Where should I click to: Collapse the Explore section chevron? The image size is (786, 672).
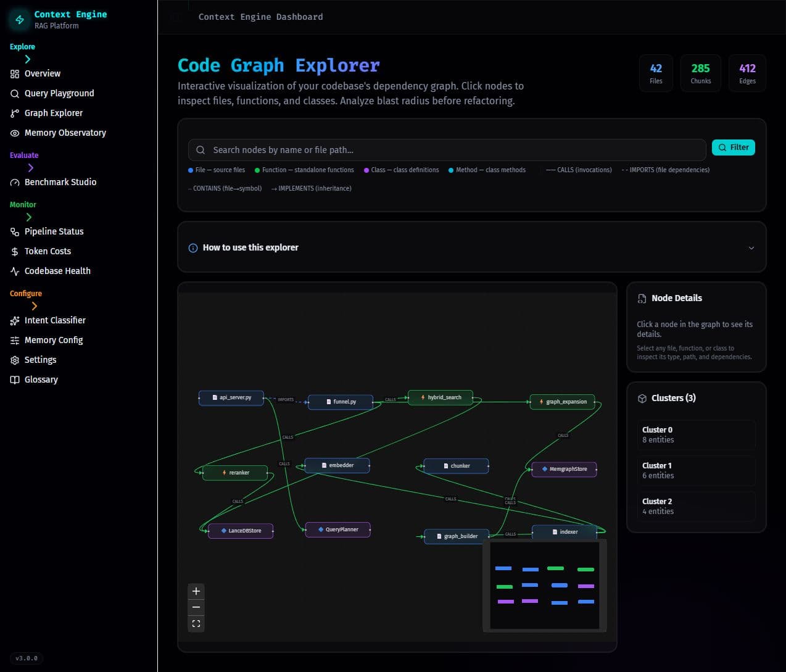point(27,59)
